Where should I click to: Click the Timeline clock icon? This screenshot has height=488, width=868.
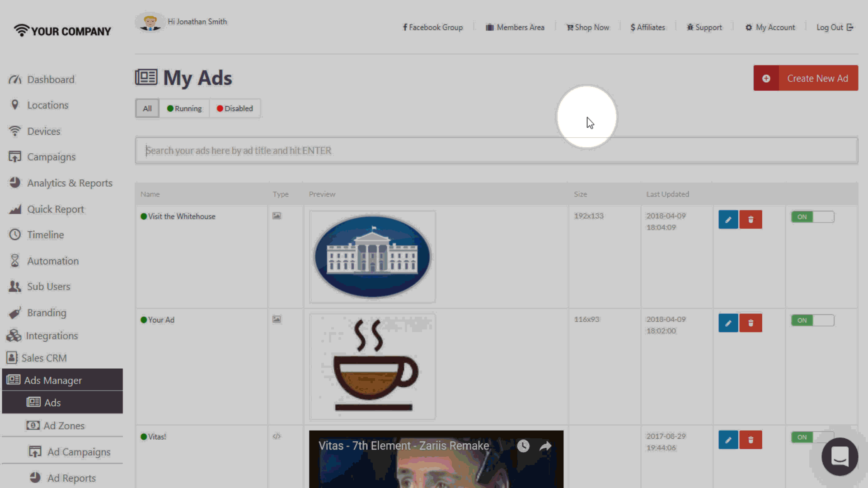(15, 235)
